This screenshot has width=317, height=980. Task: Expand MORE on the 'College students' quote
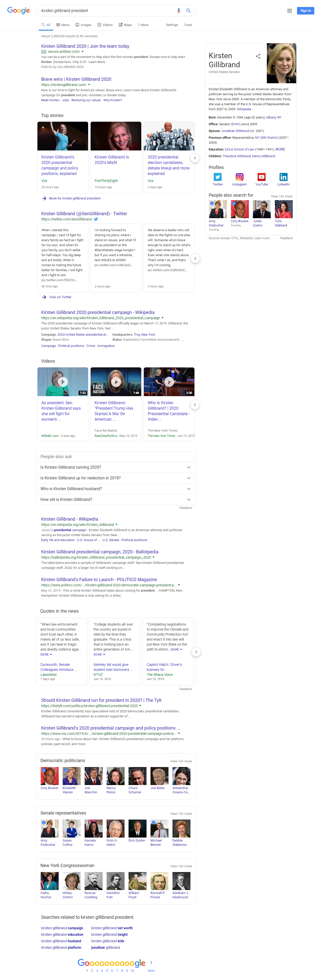tap(100, 654)
